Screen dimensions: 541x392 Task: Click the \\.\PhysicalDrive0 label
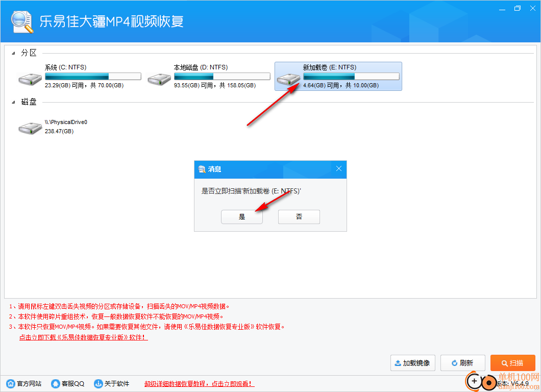(x=66, y=122)
